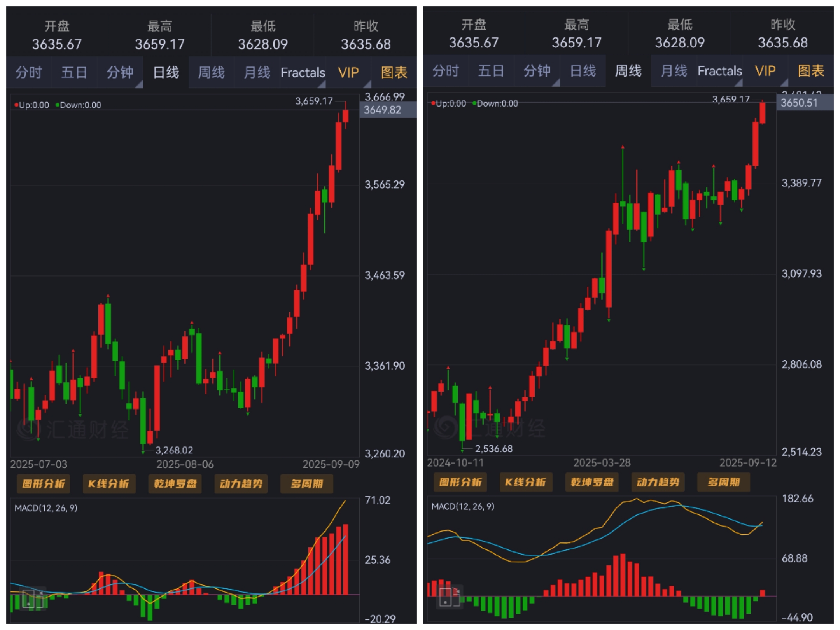Expand 分钟 interval dropdown in left panel
The width and height of the screenshot is (840, 630).
pos(121,73)
